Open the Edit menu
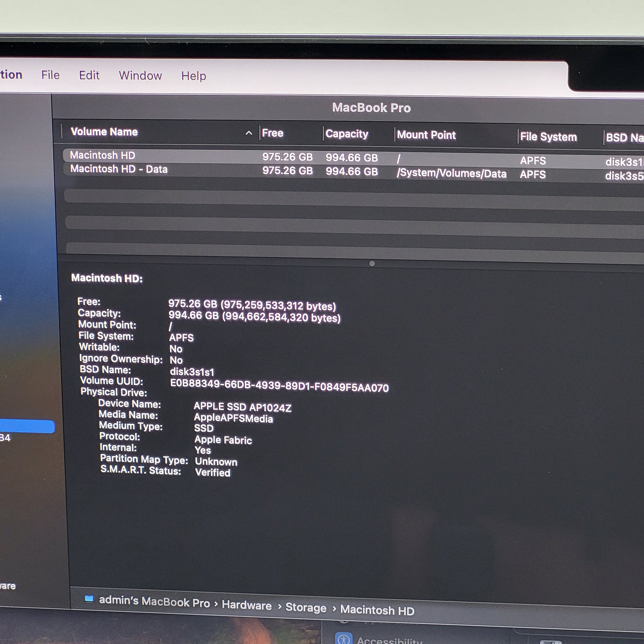Screen dimensions: 644x644 [x=89, y=75]
